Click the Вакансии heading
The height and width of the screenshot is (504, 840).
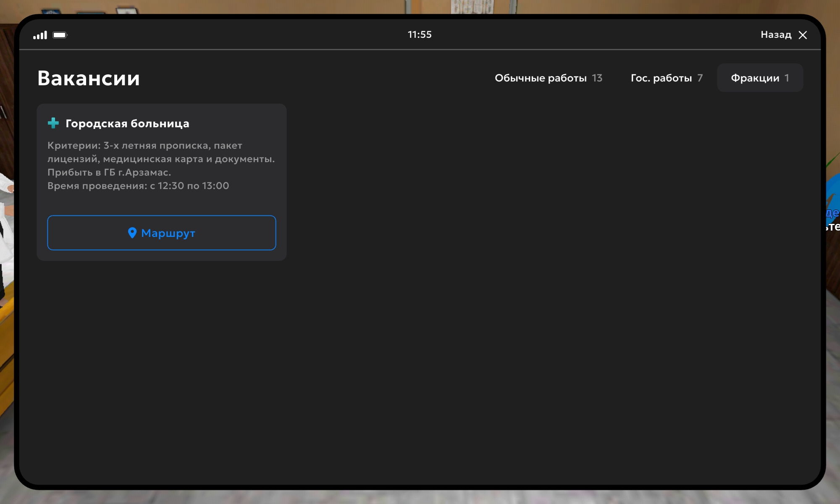pos(89,79)
